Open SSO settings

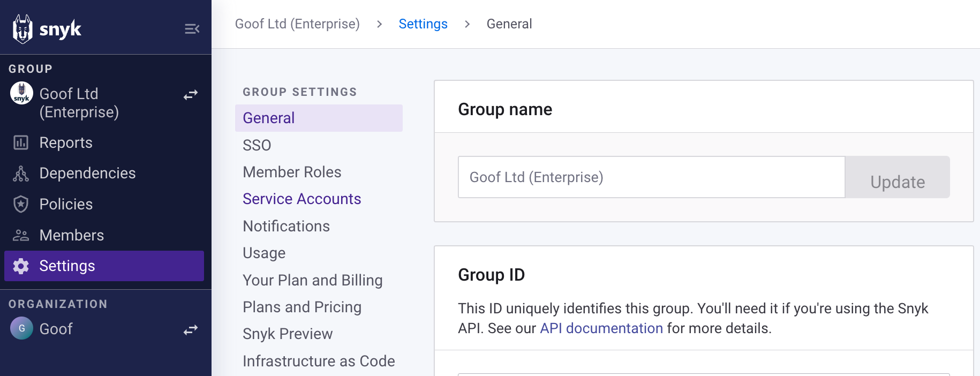pos(257,145)
